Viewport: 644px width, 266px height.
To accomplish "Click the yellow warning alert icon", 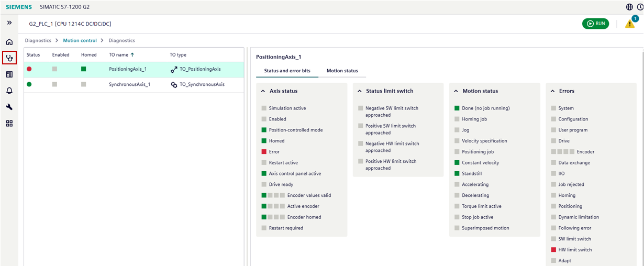I will [630, 24].
